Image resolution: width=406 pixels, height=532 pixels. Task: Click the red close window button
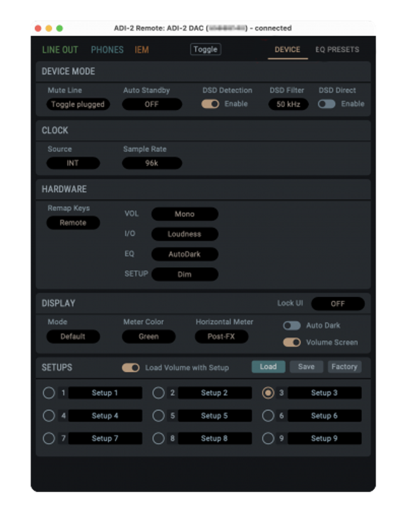click(x=38, y=29)
